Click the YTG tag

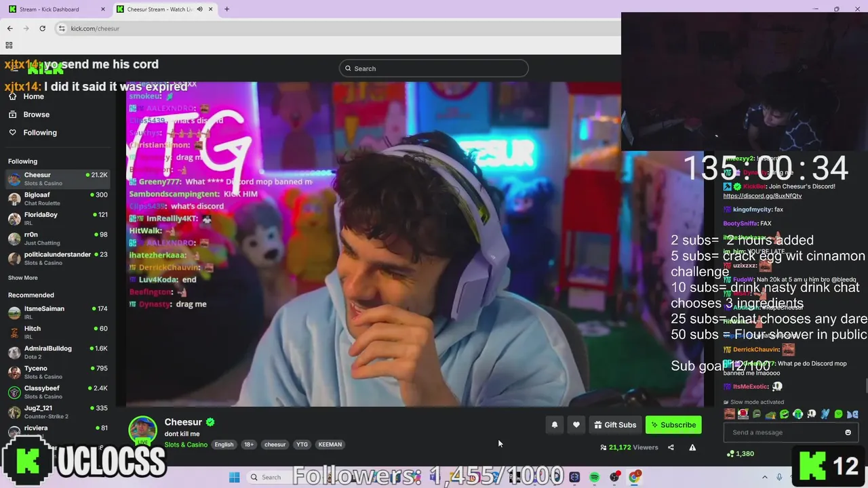click(302, 445)
